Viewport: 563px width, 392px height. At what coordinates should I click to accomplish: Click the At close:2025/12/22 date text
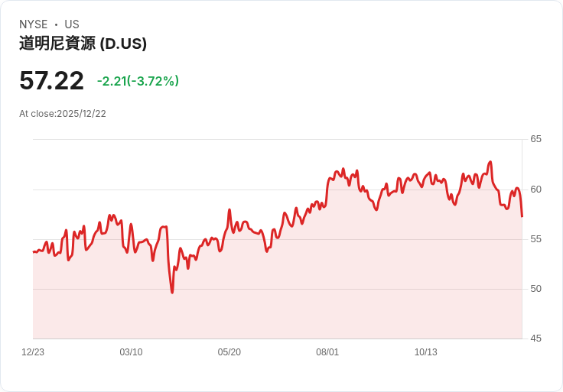click(63, 114)
